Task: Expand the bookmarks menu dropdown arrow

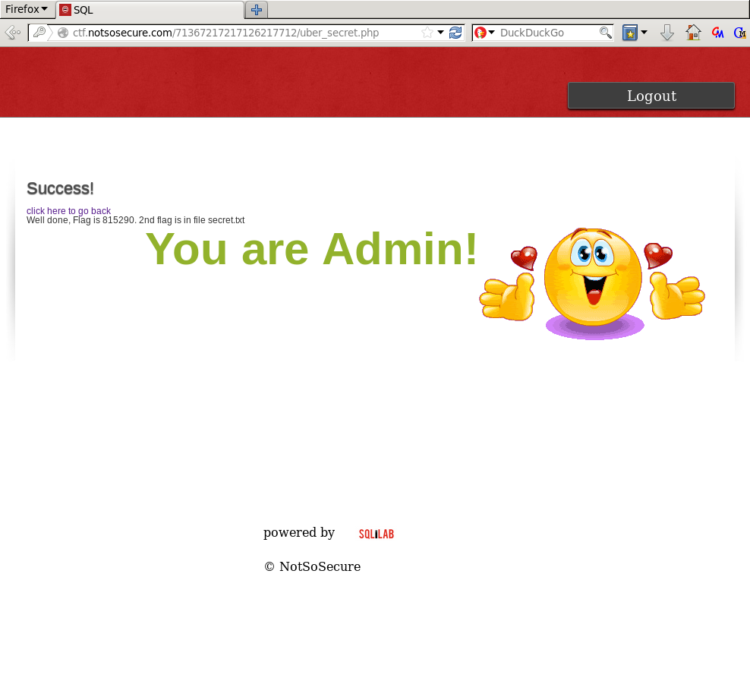Action: (644, 33)
